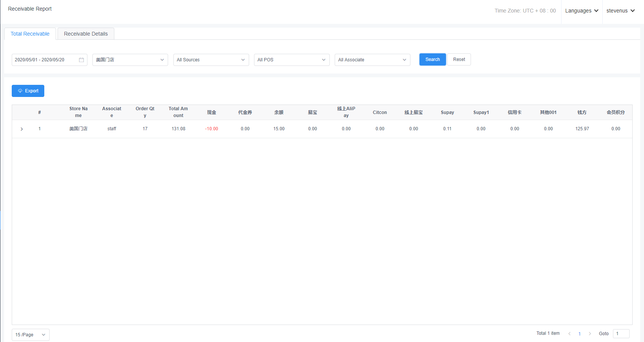Click the Total Amount column header
The width and height of the screenshot is (644, 342).
click(x=178, y=112)
